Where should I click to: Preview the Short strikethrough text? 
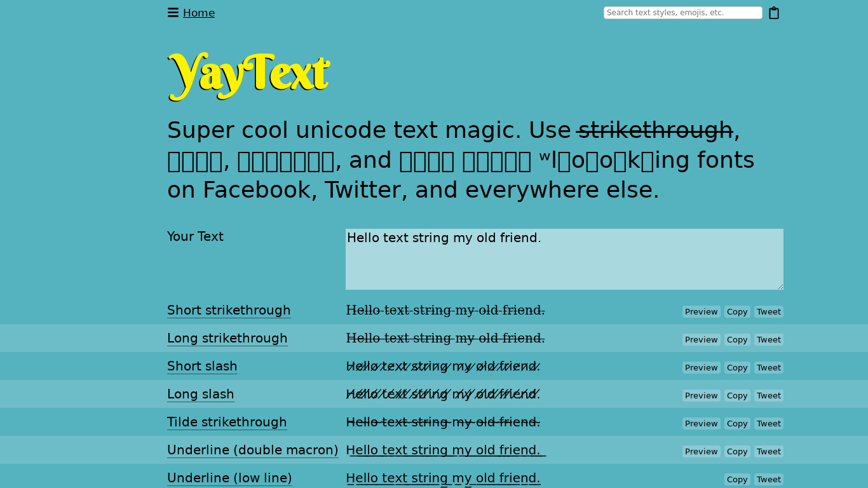click(702, 311)
